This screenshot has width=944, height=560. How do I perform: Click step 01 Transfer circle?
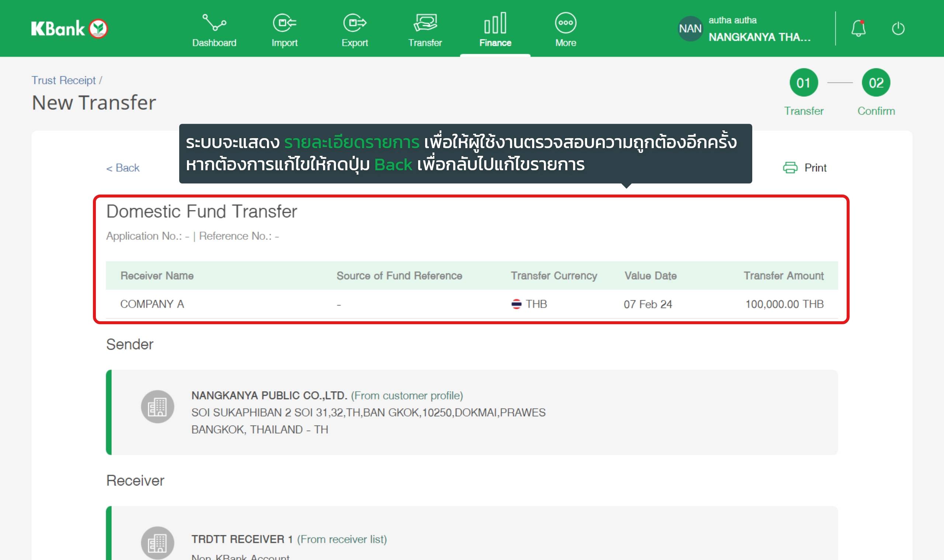(x=804, y=83)
